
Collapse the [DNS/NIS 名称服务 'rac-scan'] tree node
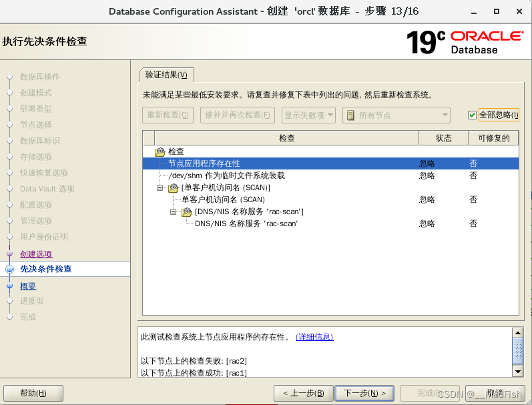point(173,212)
